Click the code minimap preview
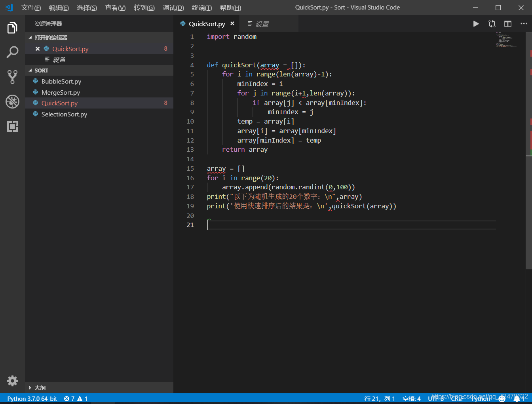The height and width of the screenshot is (404, 532). click(506, 40)
